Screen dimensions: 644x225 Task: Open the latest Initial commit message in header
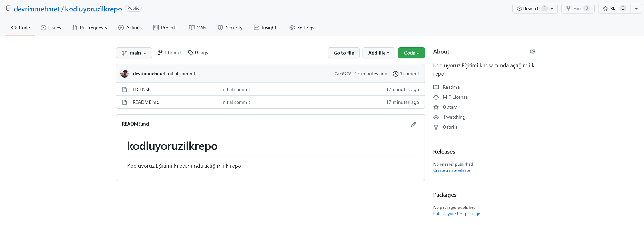181,74
